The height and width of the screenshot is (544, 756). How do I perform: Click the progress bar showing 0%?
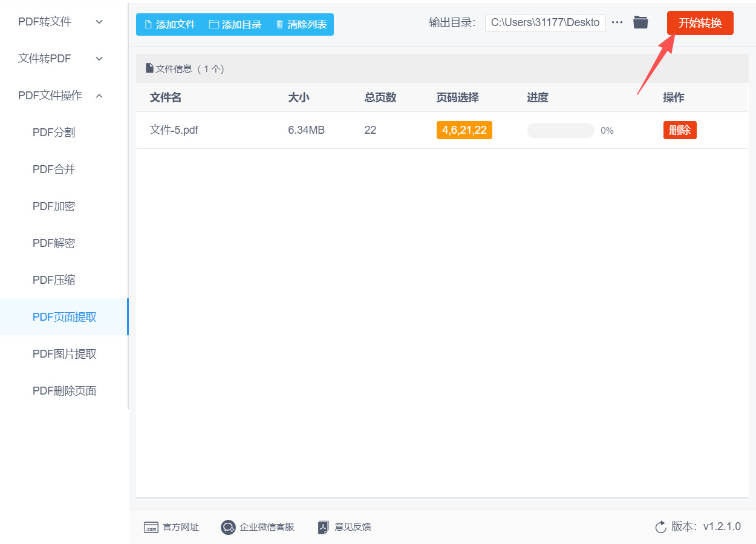pyautogui.click(x=560, y=129)
